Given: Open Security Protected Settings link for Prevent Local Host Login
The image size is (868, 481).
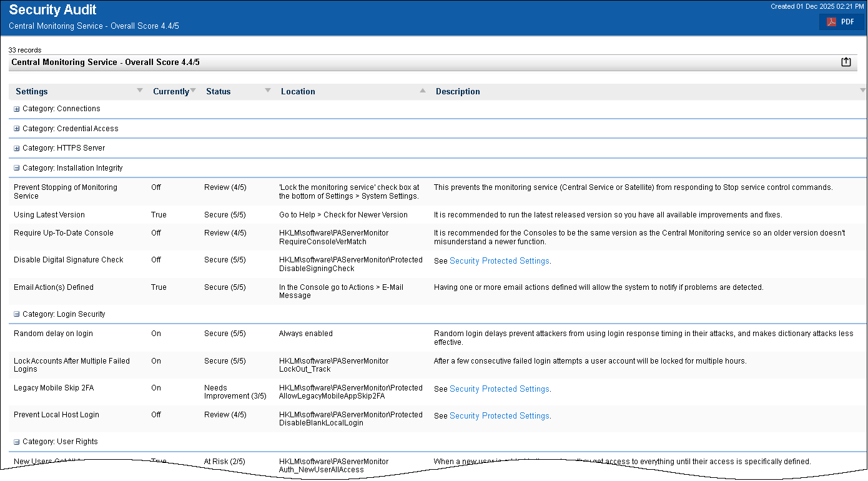Looking at the screenshot, I should click(x=499, y=416).
